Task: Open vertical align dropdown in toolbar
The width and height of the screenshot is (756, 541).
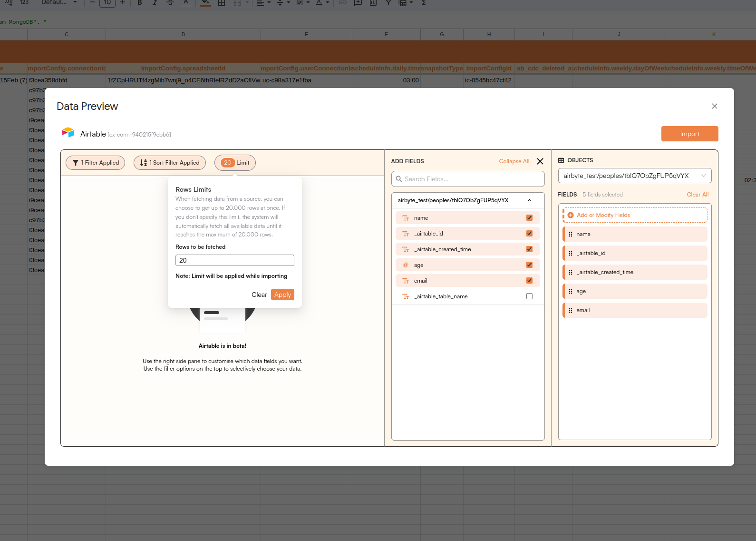Action: pos(283,2)
